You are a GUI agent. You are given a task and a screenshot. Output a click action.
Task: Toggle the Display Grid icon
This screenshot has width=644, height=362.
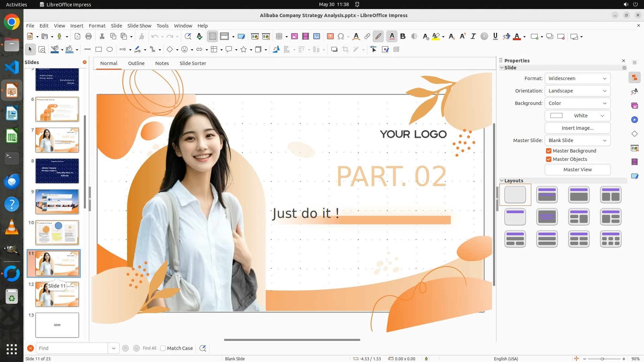pos(213,37)
